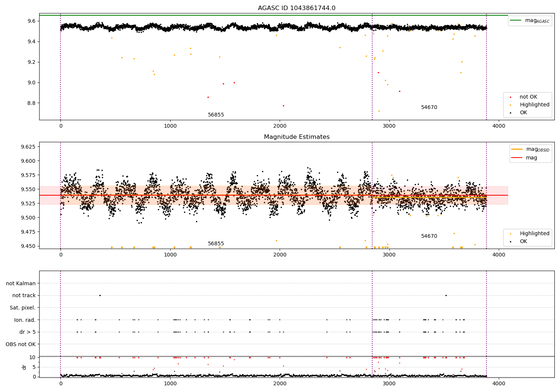The width and height of the screenshot is (560, 392).
Task: Click "Highlighted" legend label in Magnitude Estimates panel
Action: click(x=535, y=234)
